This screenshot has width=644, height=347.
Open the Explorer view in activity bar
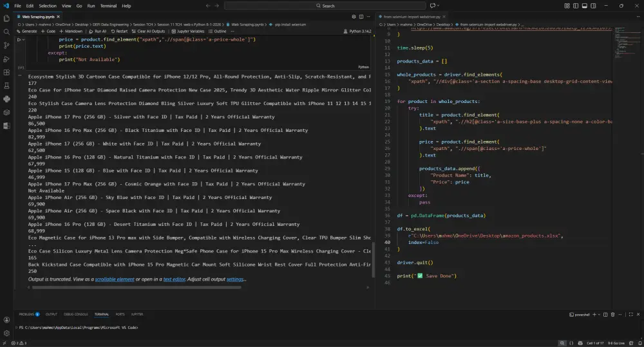[x=7, y=18]
